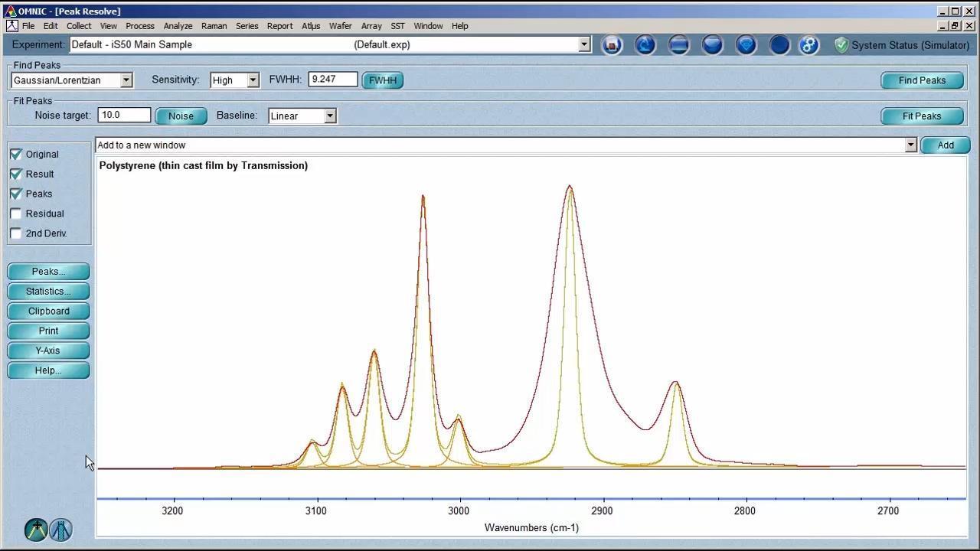Screen dimensions: 980x551
Task: Click the circular arrow icon in the toolbar
Action: point(645,45)
